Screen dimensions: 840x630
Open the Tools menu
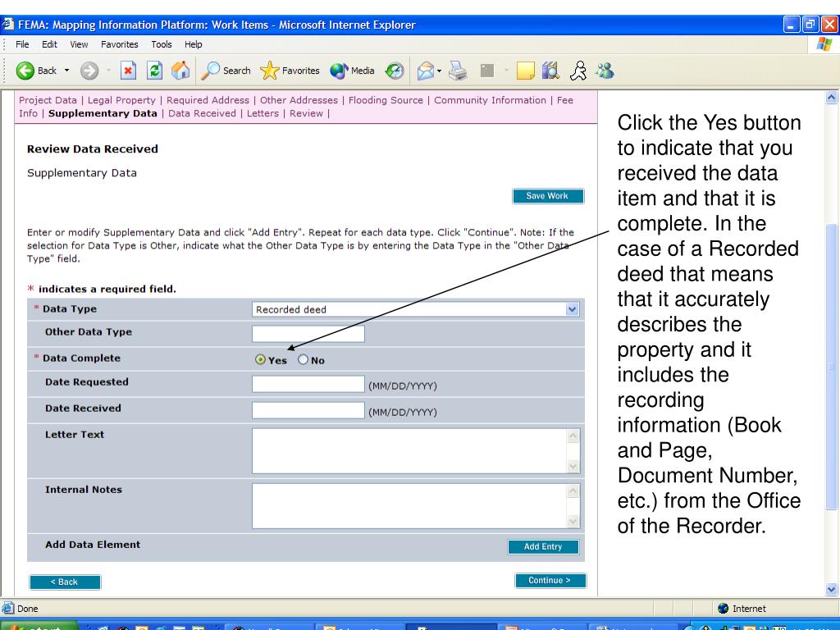tap(162, 44)
